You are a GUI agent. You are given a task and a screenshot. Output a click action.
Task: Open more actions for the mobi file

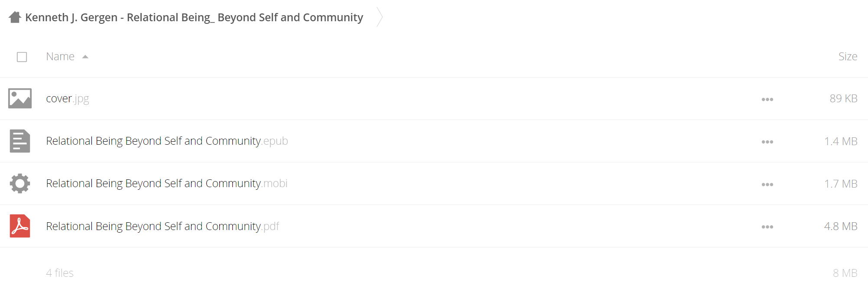[767, 185]
